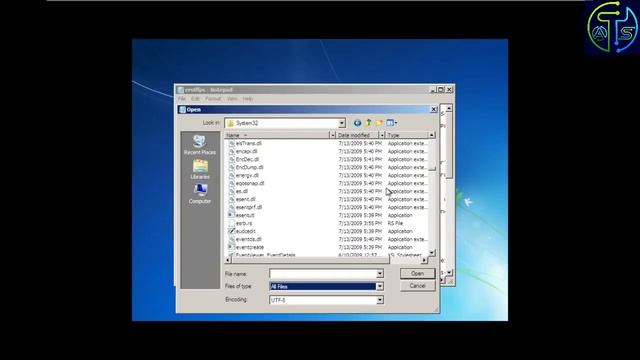The width and height of the screenshot is (640, 360).
Task: Open Notepad's File menu
Action: [x=182, y=99]
